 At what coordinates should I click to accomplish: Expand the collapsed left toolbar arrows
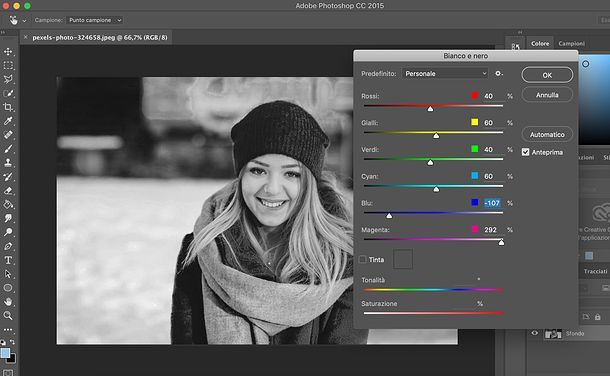coord(3,33)
